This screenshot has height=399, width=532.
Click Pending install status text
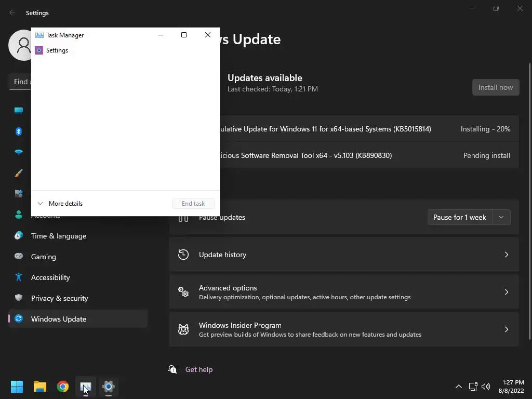click(486, 155)
